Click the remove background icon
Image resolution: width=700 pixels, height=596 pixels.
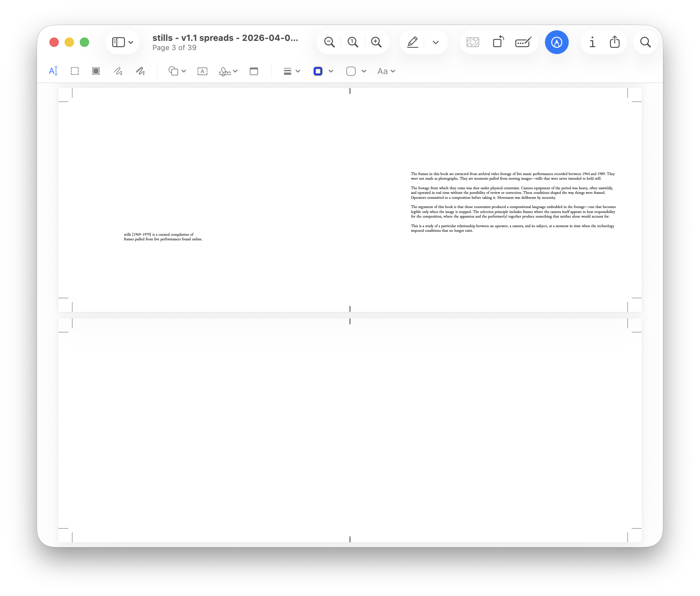[x=473, y=42]
